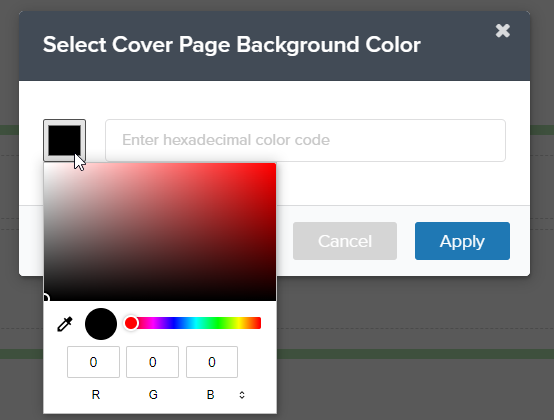Viewport: 554px width, 420px height.
Task: Click the black color swatch button
Action: (64, 140)
